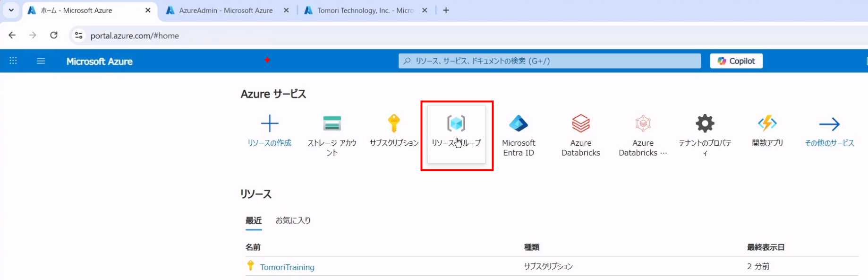Open a new browser tab
The image size is (868, 280).
(x=446, y=10)
